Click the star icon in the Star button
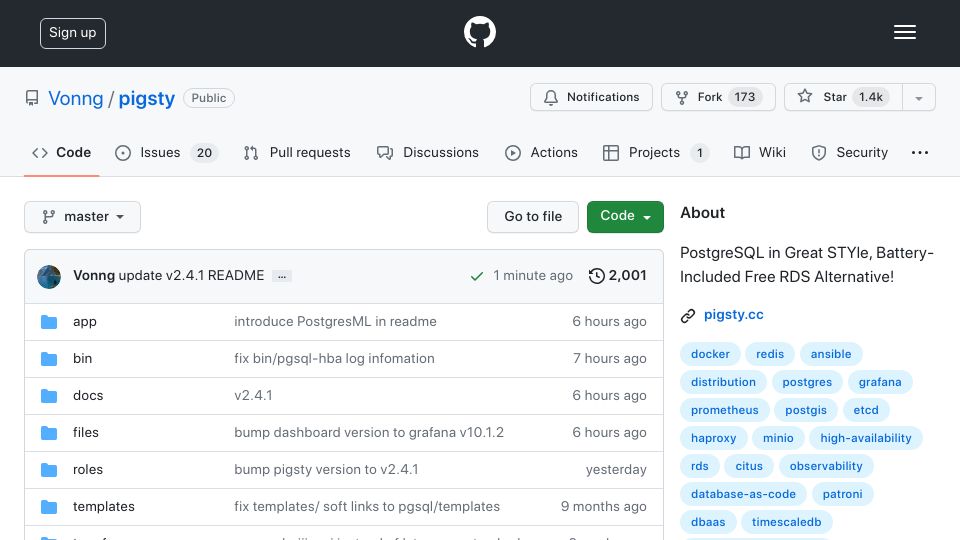The width and height of the screenshot is (960, 540). 804,96
